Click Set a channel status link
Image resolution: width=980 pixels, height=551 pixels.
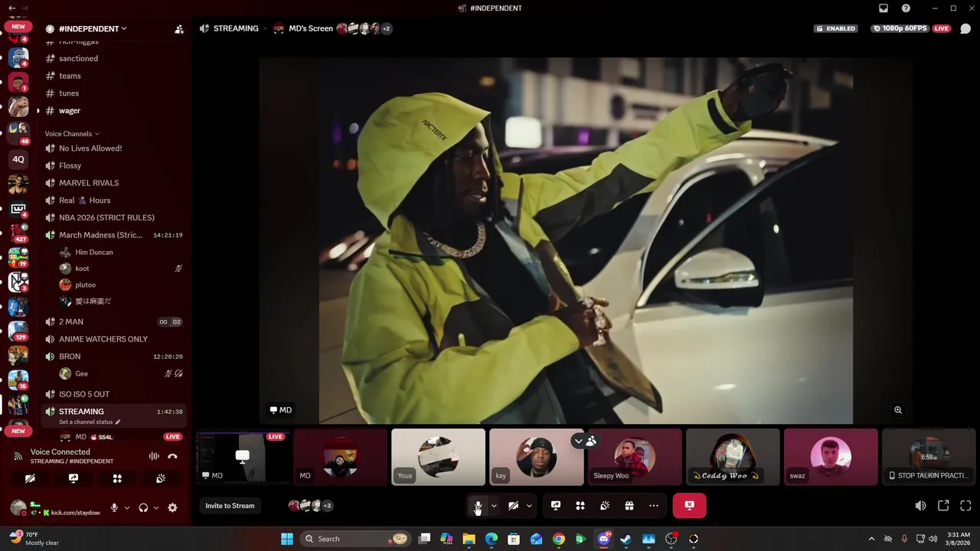90,422
